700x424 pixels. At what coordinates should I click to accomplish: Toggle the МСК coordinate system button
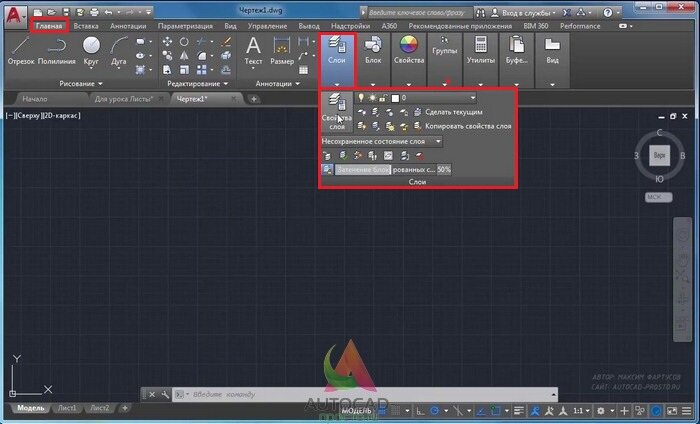[x=658, y=197]
